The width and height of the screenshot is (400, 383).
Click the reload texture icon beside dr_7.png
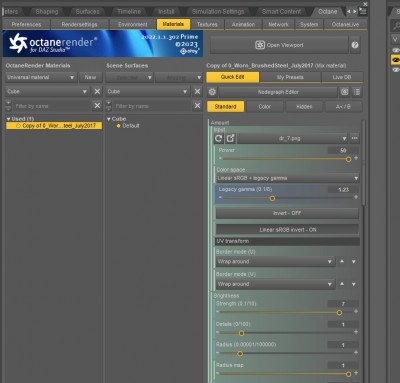point(219,138)
